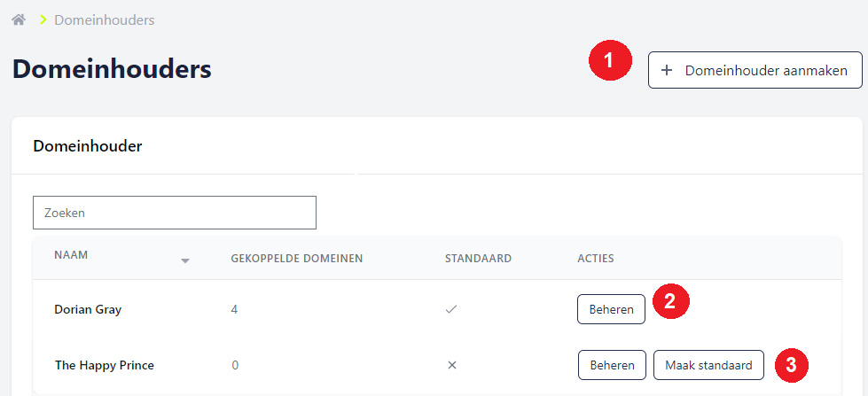The image size is (868, 396).
Task: Click the checkmark in Dorian Gray's Standaard column
Action: click(451, 309)
